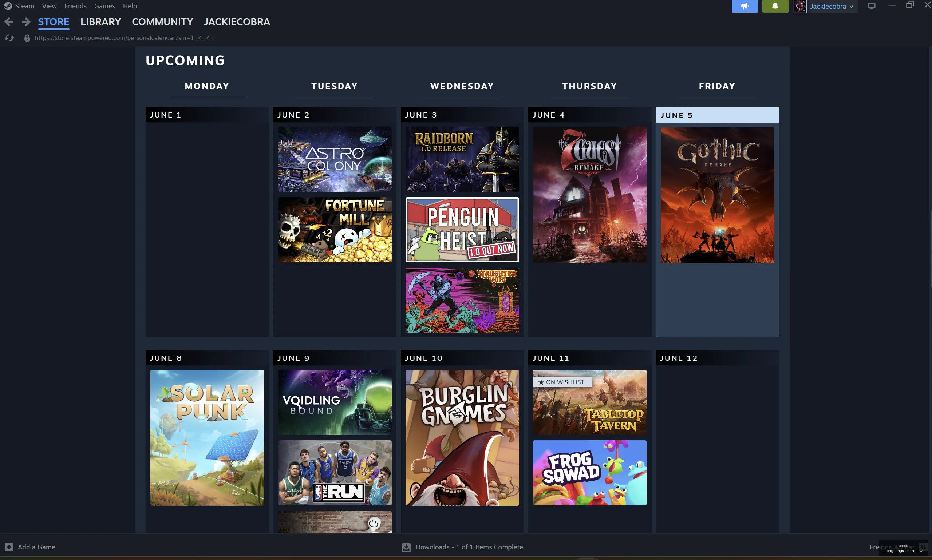Click the JUNE 12 date header
The width and height of the screenshot is (932, 560).
717,358
